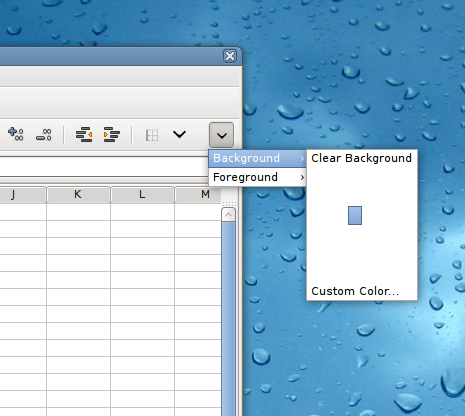Choose Clear Background option
The image size is (465, 416).
pos(362,158)
